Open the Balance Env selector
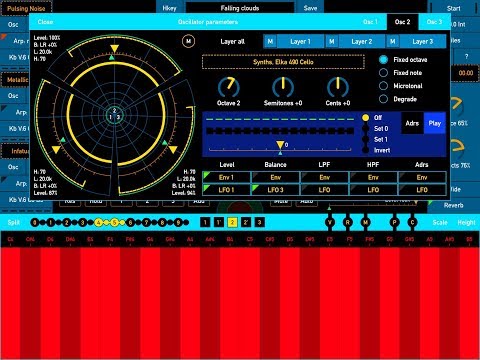The image size is (480, 360). (x=275, y=177)
